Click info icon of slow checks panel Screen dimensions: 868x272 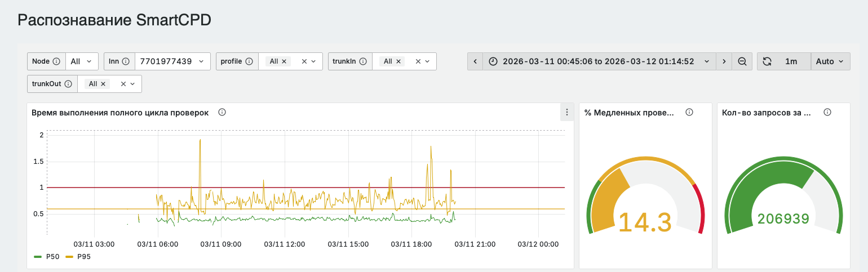click(689, 112)
